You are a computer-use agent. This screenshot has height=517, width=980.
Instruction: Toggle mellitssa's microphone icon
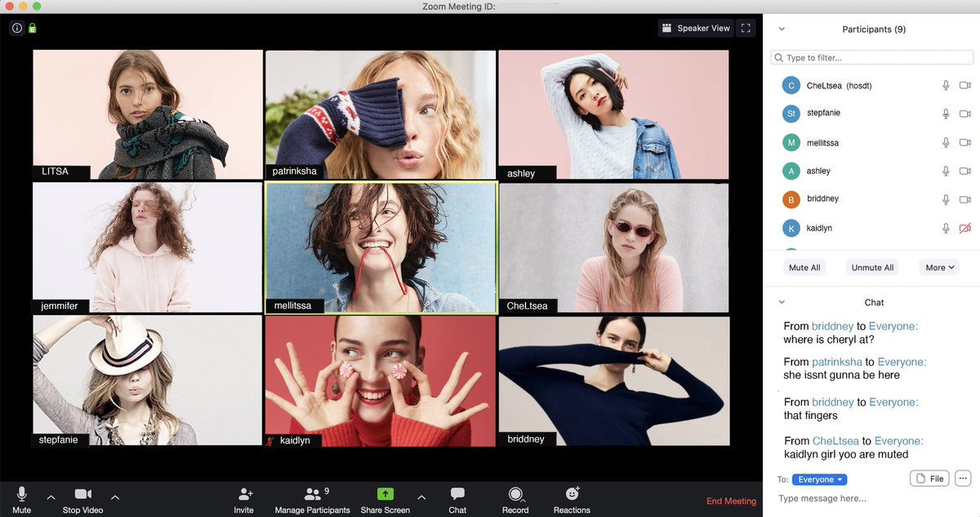pos(946,142)
